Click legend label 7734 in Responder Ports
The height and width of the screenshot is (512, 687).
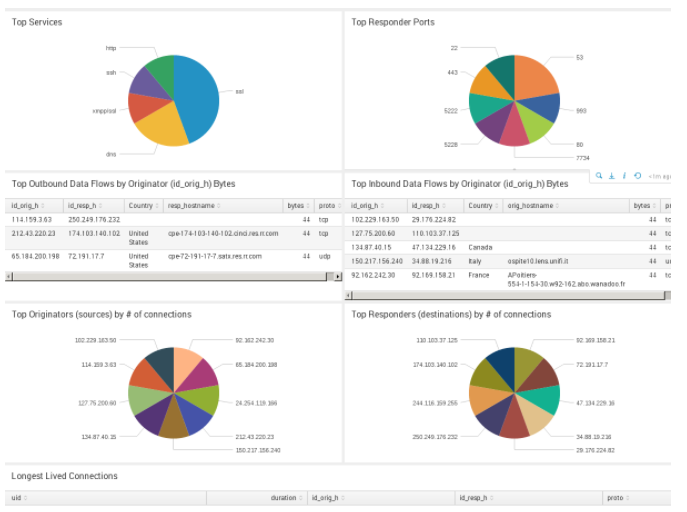pos(583,158)
